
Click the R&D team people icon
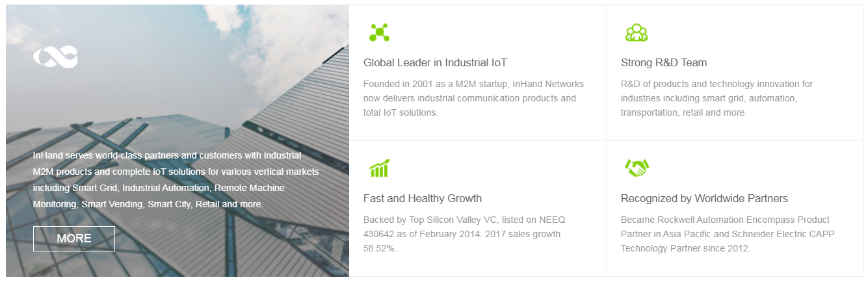[x=636, y=32]
